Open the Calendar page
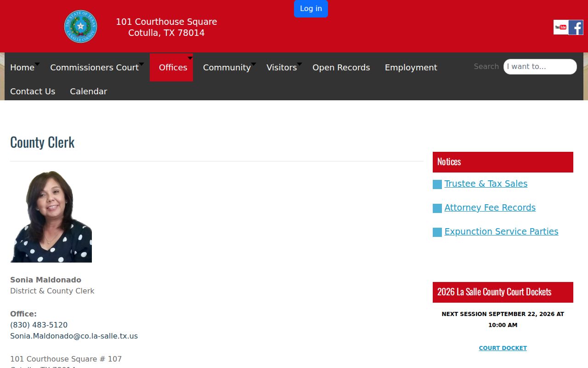 point(88,91)
